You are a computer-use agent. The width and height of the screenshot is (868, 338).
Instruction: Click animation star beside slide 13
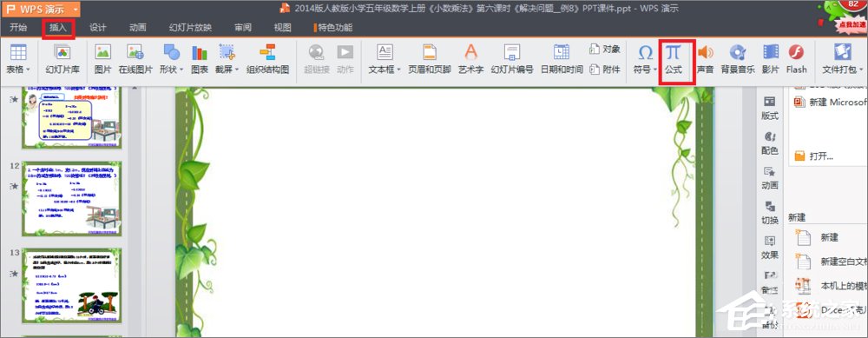pyautogui.click(x=13, y=273)
